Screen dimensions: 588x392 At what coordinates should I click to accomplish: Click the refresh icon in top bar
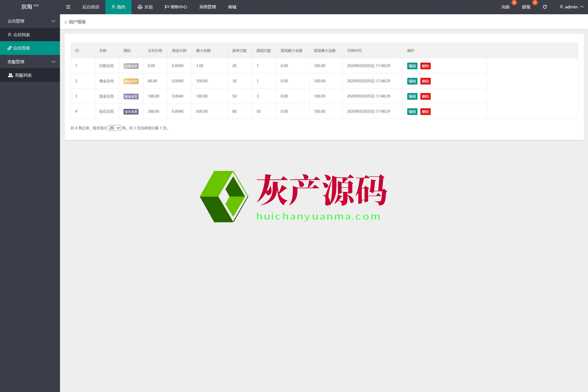[x=545, y=7]
